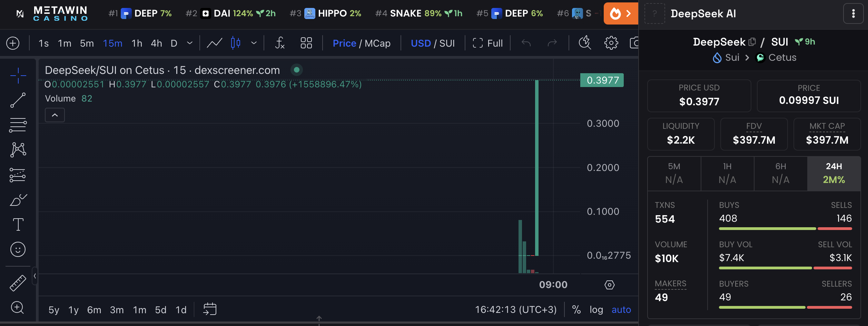Collapse the chart legend with chevron
Image resolution: width=868 pixels, height=326 pixels.
point(55,115)
